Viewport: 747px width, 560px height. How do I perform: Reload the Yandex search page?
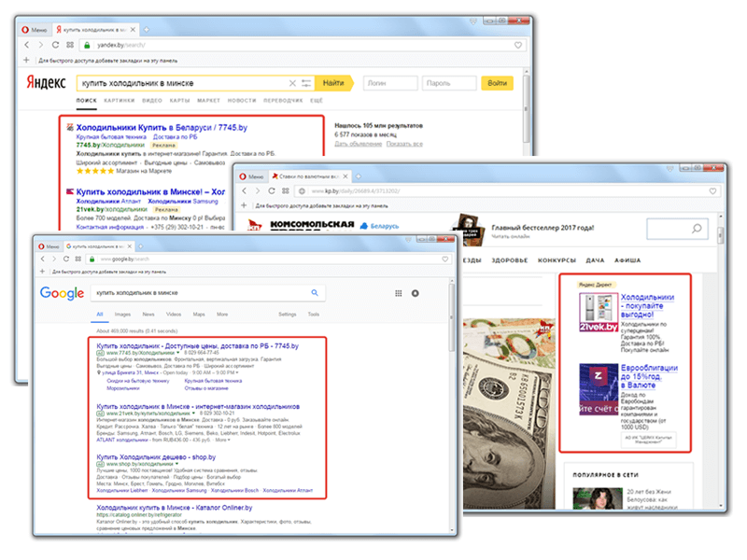[55, 45]
